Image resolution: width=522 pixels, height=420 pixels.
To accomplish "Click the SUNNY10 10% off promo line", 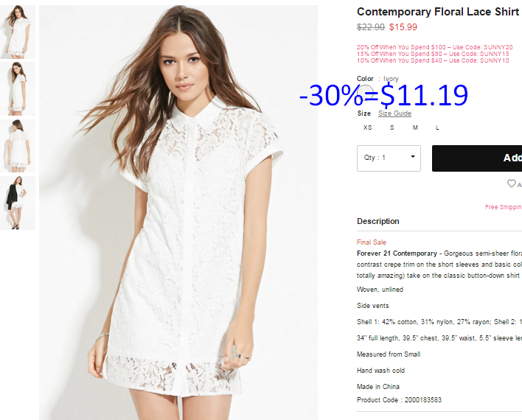I will (x=433, y=60).
